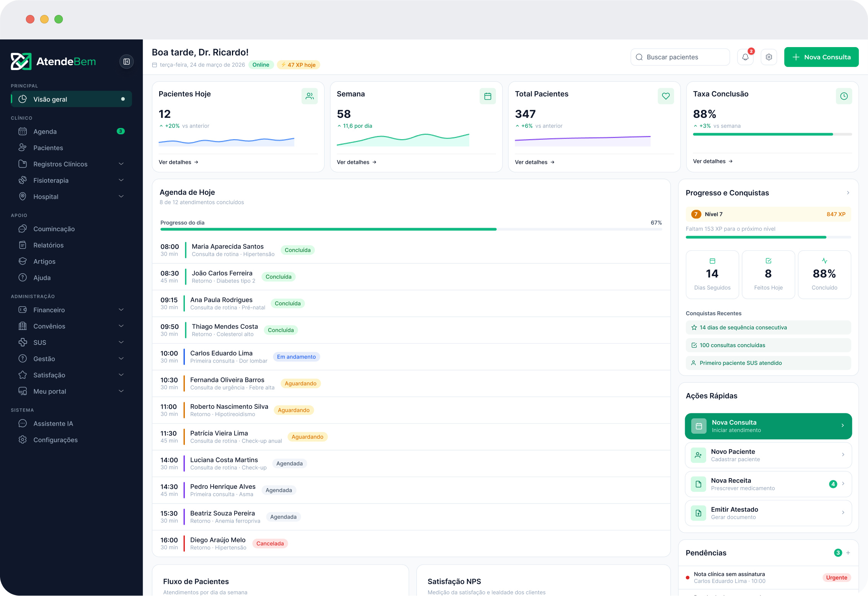Viewport: 868px width, 596px height.
Task: Open Progresso e Conquistas chevron
Action: pos(848,193)
